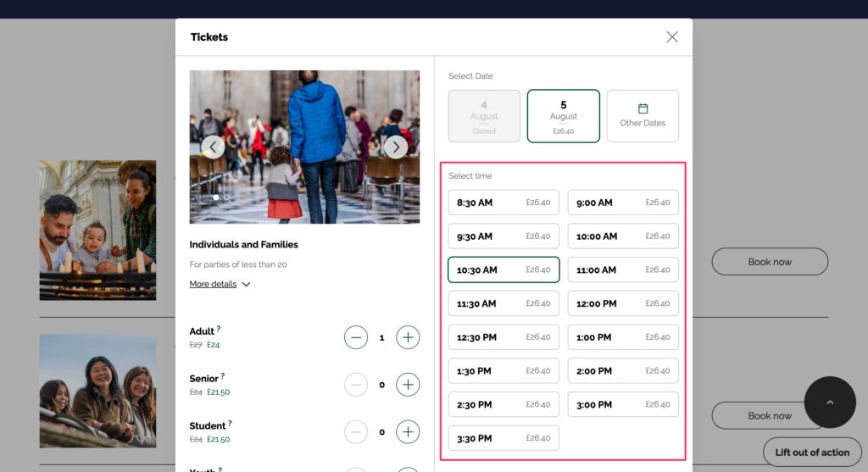Image resolution: width=868 pixels, height=472 pixels.
Task: Choose the 1:30 PM time slot
Action: pos(504,371)
